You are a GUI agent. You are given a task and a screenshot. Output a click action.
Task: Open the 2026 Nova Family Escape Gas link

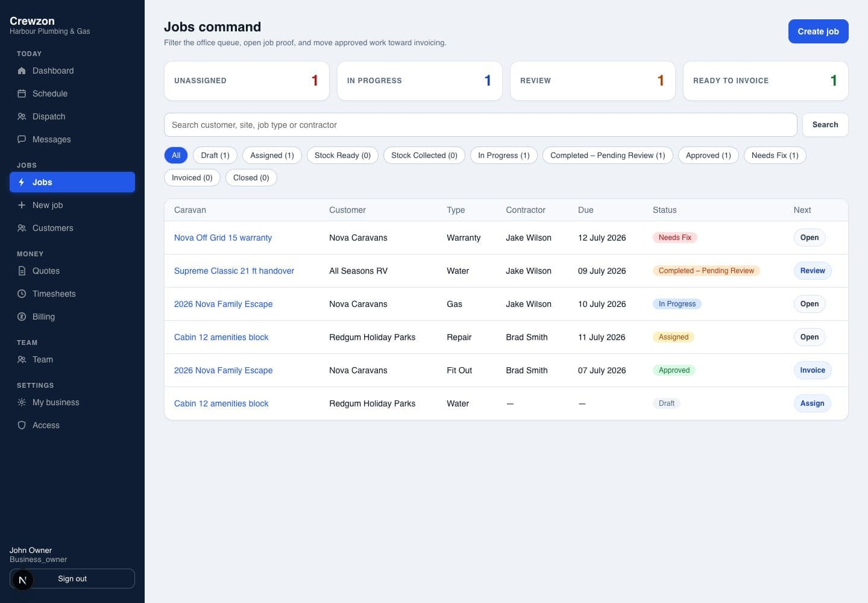[223, 304]
